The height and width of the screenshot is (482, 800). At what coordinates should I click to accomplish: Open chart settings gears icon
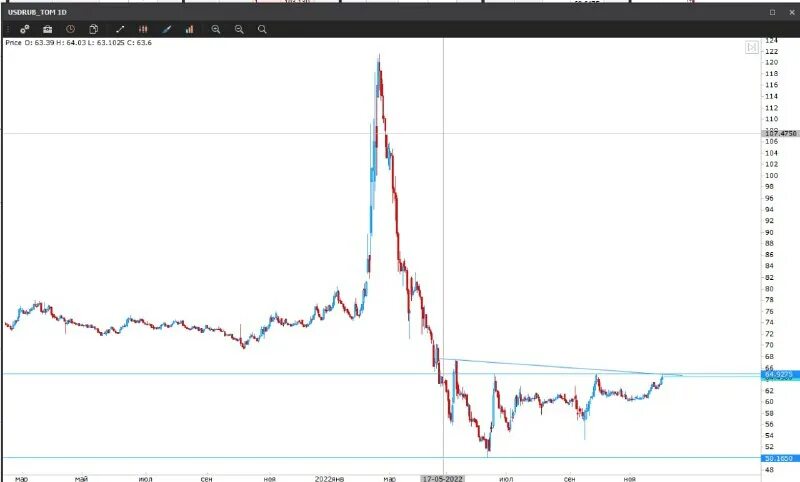24,29
